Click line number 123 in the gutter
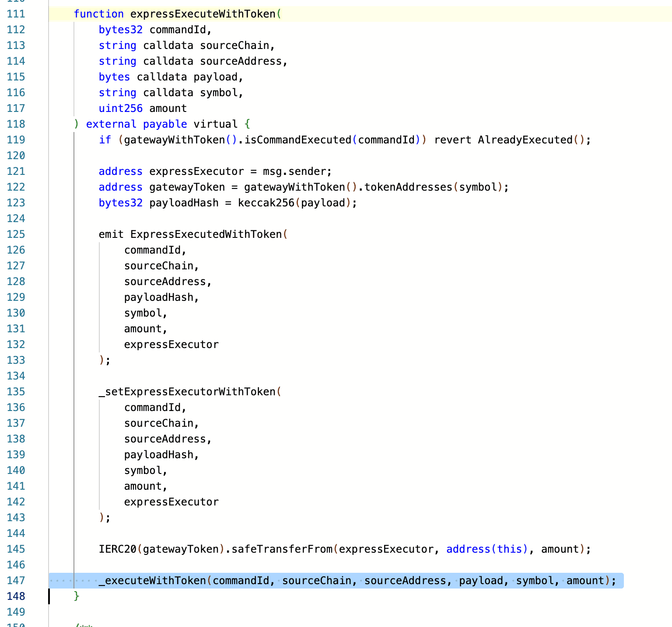Image resolution: width=672 pixels, height=627 pixels. 16,203
